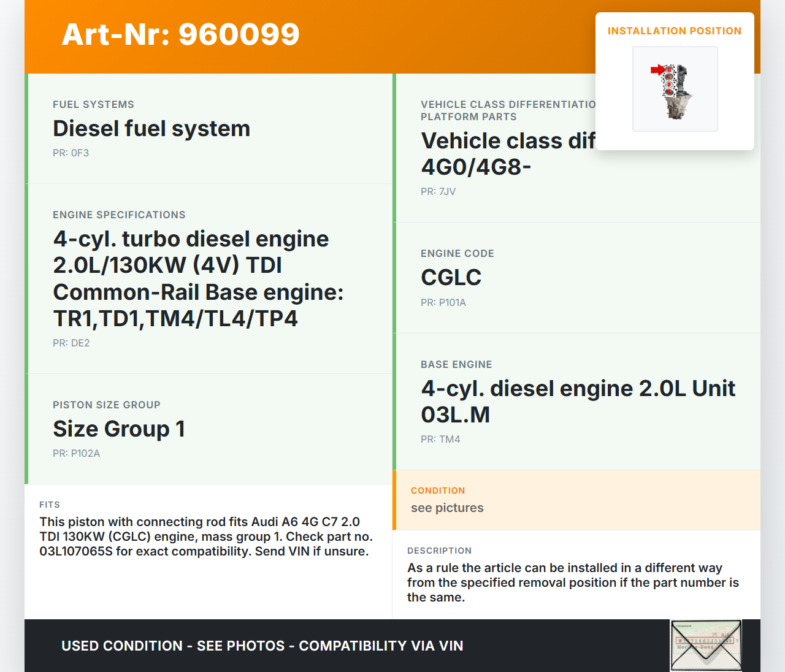This screenshot has height=672, width=785.
Task: Select the 4G0/4G8- vehicle class text
Action: [476, 167]
